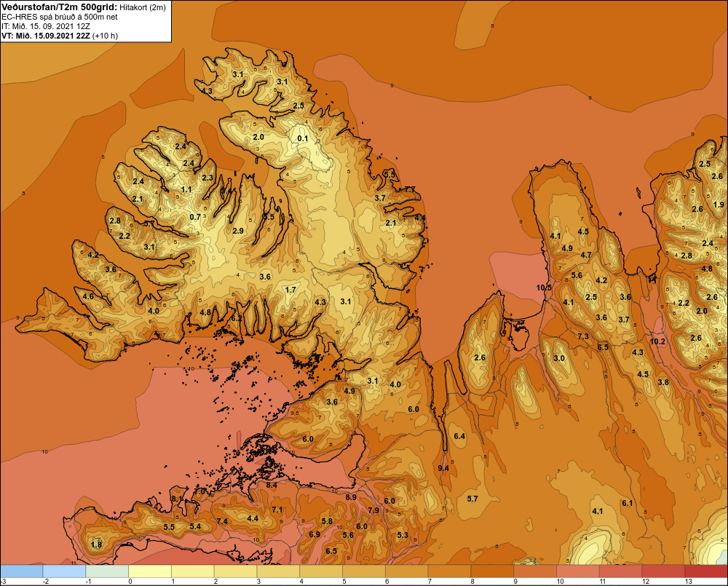Click the temperature value '2.9' on the map

coord(238,231)
